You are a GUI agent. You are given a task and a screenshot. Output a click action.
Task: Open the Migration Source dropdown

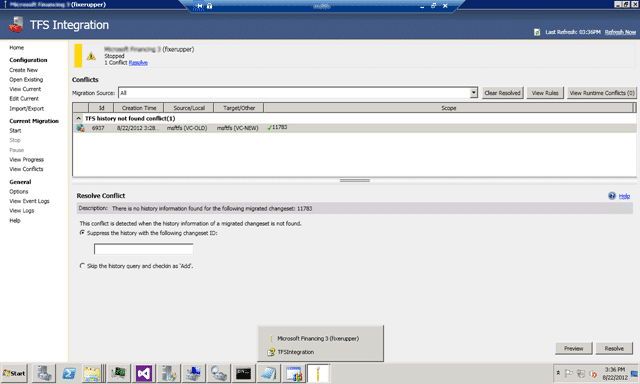(473, 93)
